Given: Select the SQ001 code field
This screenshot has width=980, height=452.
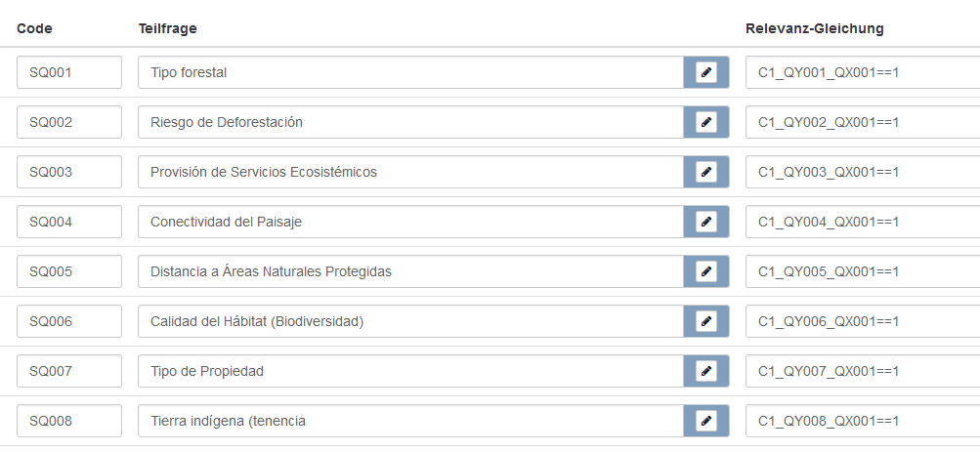Looking at the screenshot, I should (x=69, y=72).
